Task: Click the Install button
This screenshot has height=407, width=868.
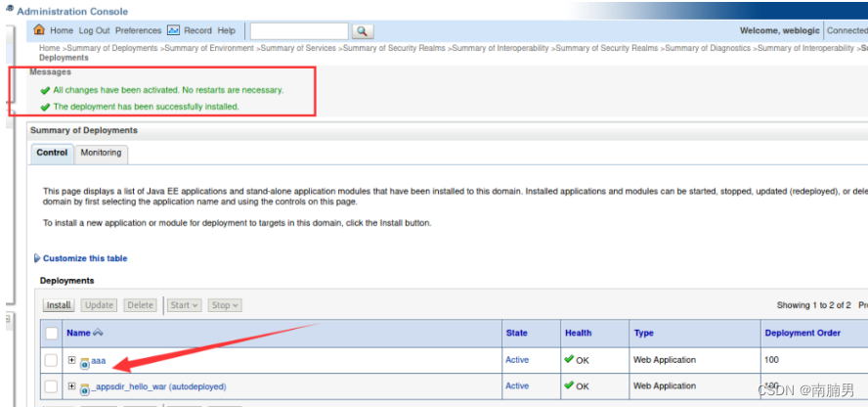Action: [59, 305]
